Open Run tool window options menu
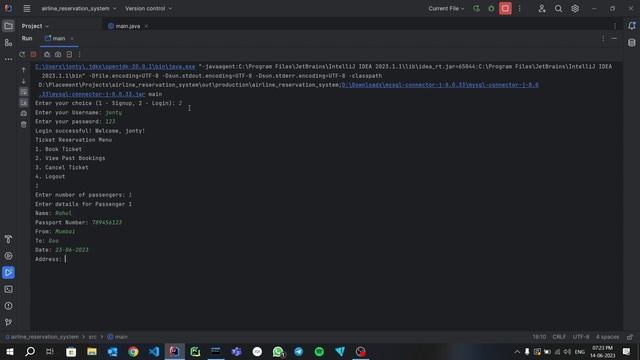This screenshot has height=360, width=640. click(603, 38)
